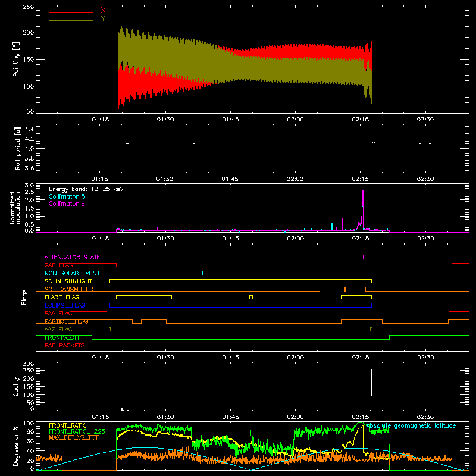Screen dimensions: 476x476
Task: Select the FLARE_FLAG label
Action: (x=62, y=297)
